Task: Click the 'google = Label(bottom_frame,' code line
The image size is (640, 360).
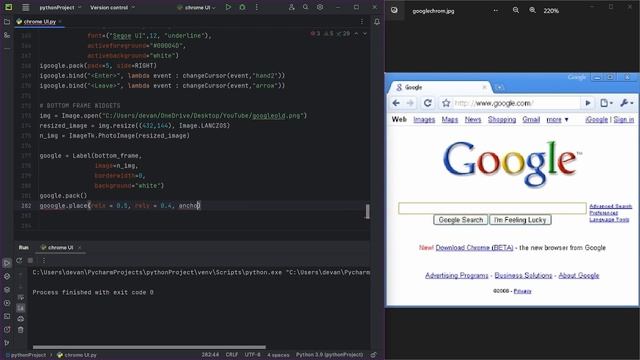Action: point(91,156)
